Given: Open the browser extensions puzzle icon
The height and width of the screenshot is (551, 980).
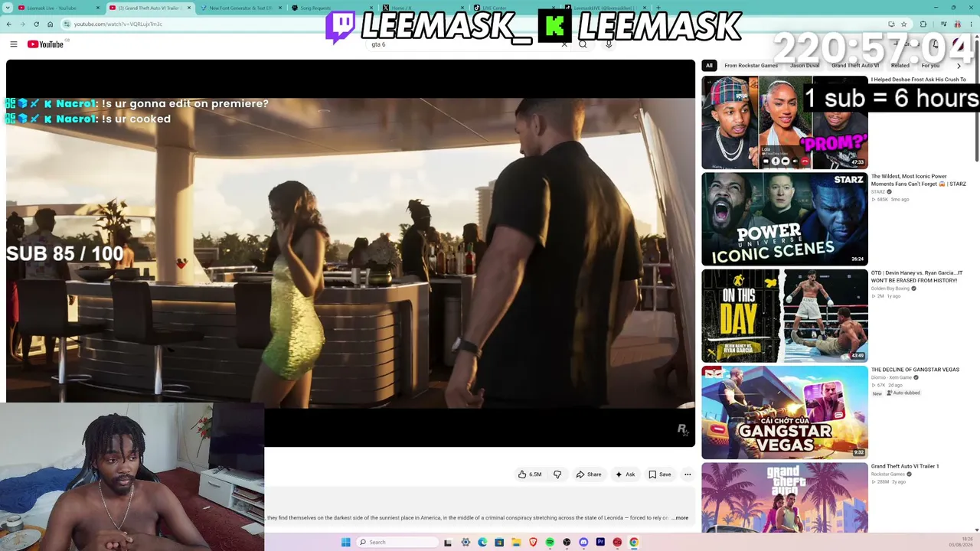Looking at the screenshot, I should coord(923,24).
